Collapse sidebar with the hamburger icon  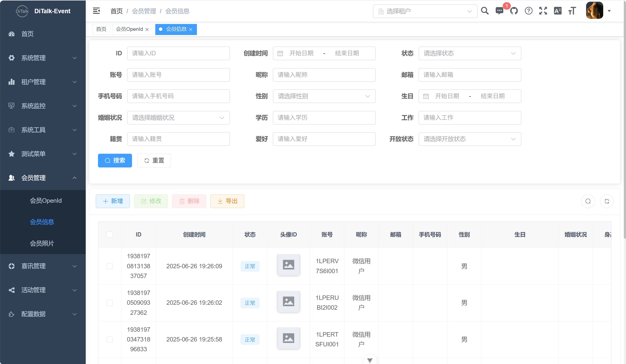tap(96, 11)
